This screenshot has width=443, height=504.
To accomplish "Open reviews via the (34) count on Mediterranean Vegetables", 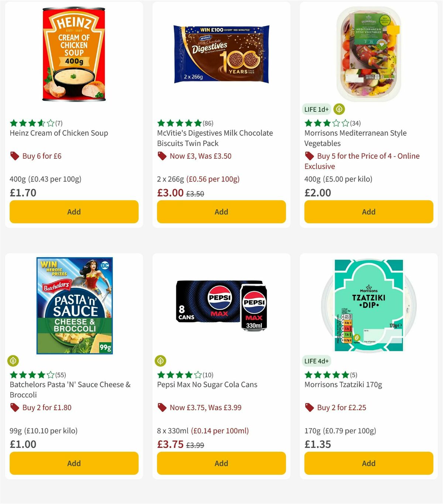I will [x=355, y=123].
